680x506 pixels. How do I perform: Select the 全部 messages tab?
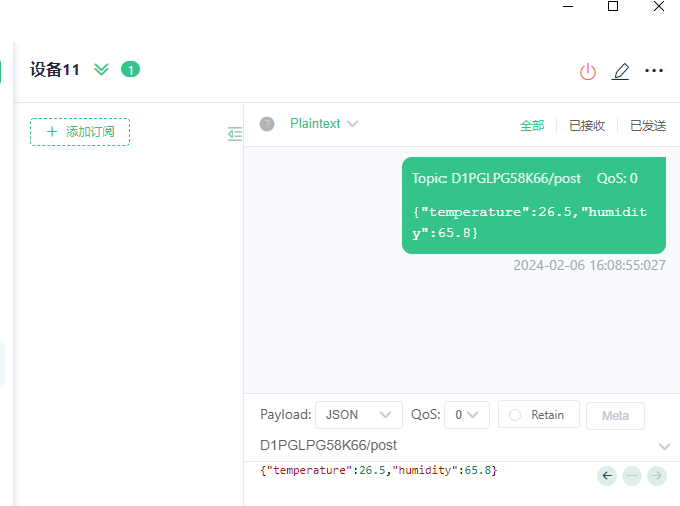[532, 125]
